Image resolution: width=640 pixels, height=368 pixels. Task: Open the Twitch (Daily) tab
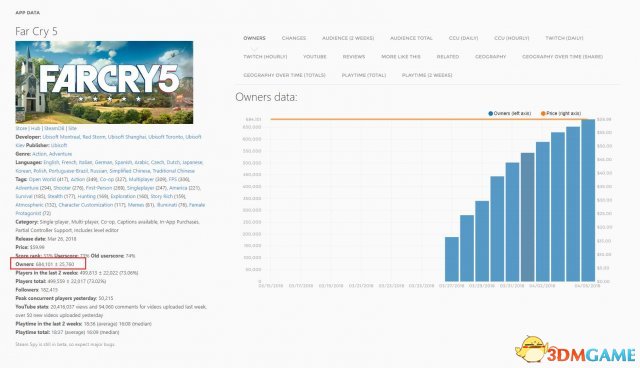pyautogui.click(x=564, y=38)
